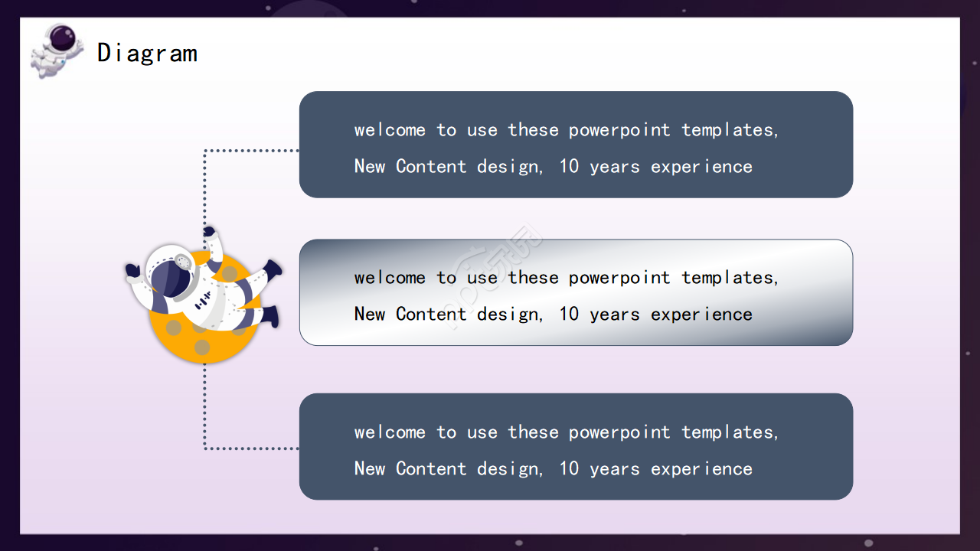Click the astronaut's dark boot at far right
Viewport: 980px width, 551px height.
pos(273,269)
